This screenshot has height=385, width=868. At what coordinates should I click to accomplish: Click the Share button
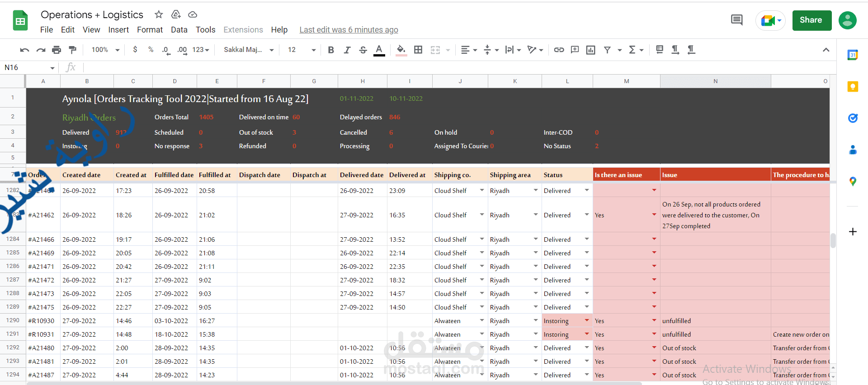coord(811,20)
